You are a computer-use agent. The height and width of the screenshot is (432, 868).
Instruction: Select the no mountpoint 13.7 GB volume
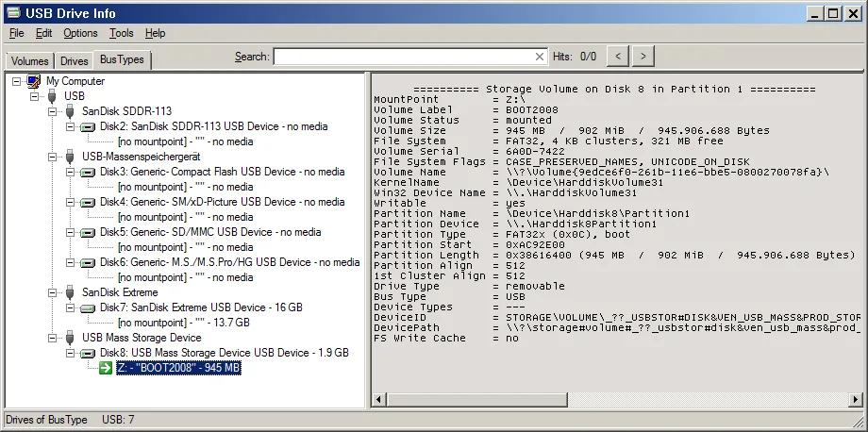(184, 323)
